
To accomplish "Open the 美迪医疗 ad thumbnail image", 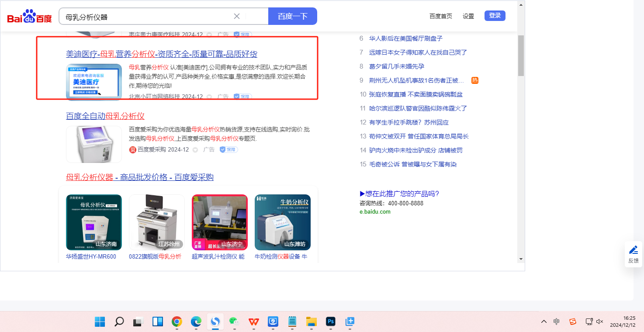I will coord(94,82).
